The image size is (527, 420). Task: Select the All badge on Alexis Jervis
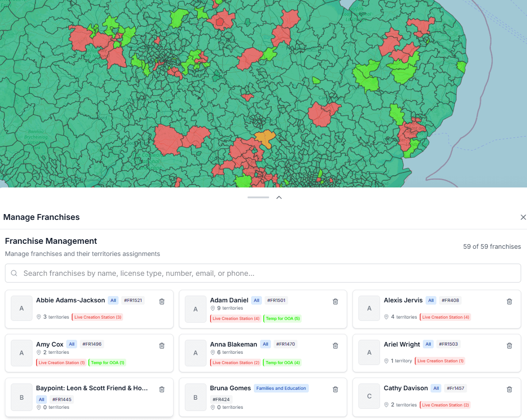(x=431, y=300)
